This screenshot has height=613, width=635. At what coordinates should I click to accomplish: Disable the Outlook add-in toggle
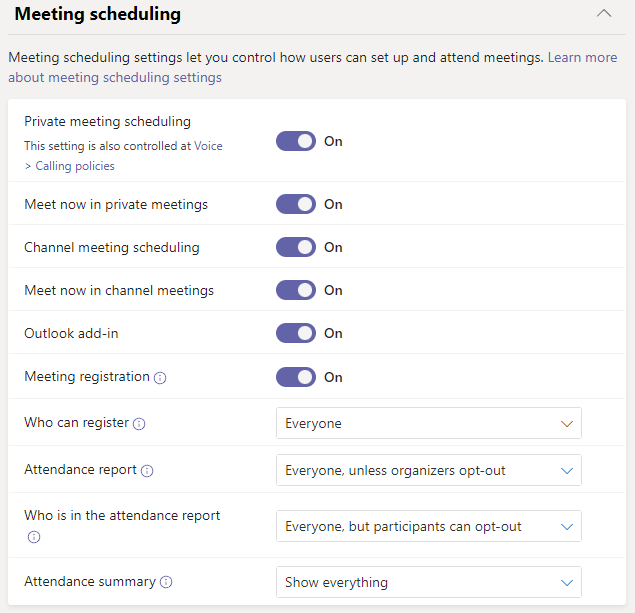[296, 334]
